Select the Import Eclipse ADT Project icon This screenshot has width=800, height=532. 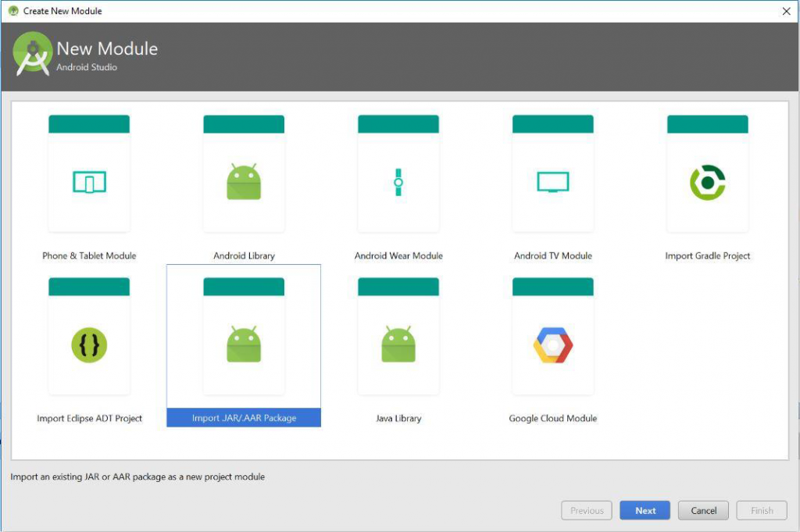coord(89,345)
